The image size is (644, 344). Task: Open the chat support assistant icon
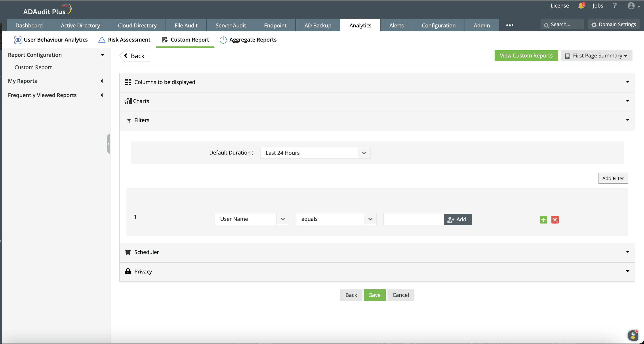coord(633,336)
